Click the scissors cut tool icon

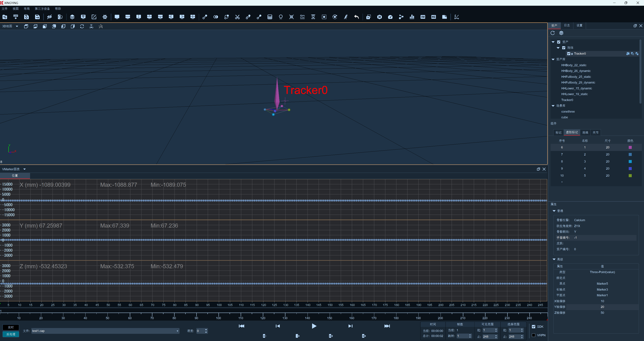(x=237, y=17)
